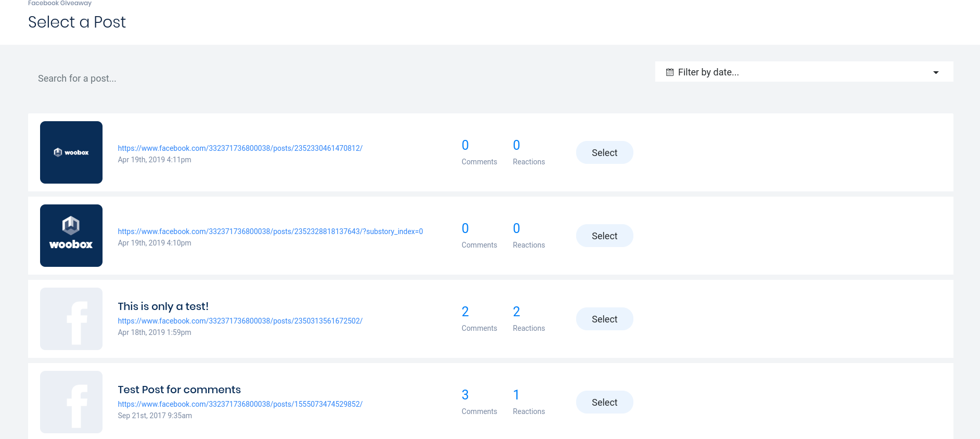Expand the Filter by date dropdown arrow

(x=935, y=72)
